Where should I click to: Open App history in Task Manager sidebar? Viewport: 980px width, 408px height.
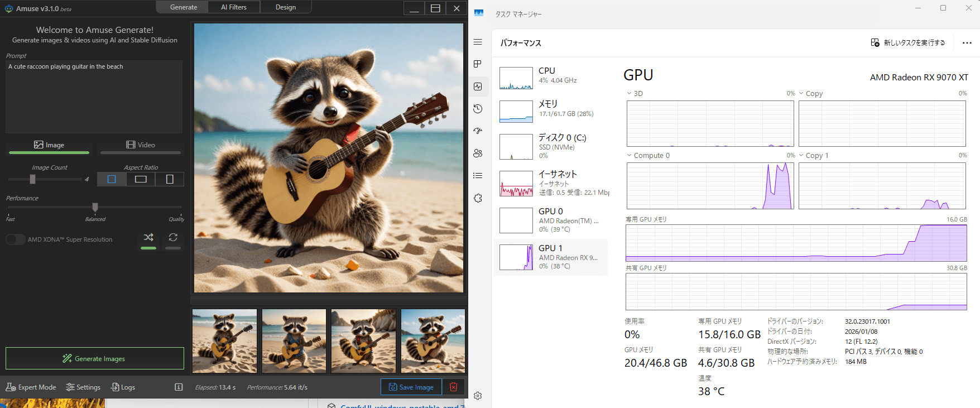pyautogui.click(x=478, y=109)
